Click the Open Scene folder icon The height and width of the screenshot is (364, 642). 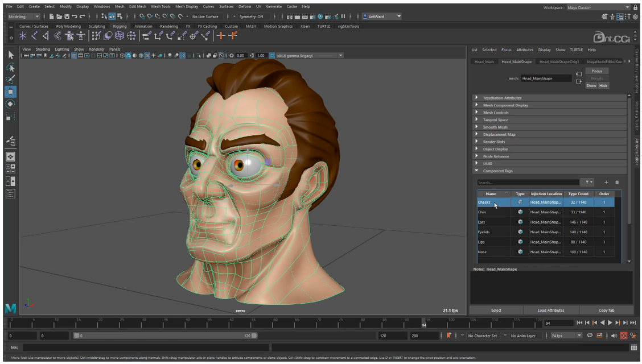pos(59,16)
